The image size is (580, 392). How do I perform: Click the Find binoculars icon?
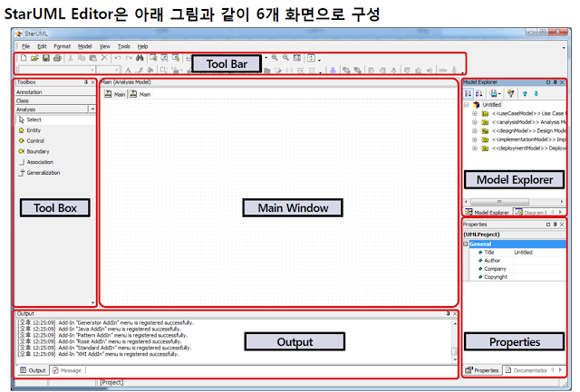pos(140,58)
